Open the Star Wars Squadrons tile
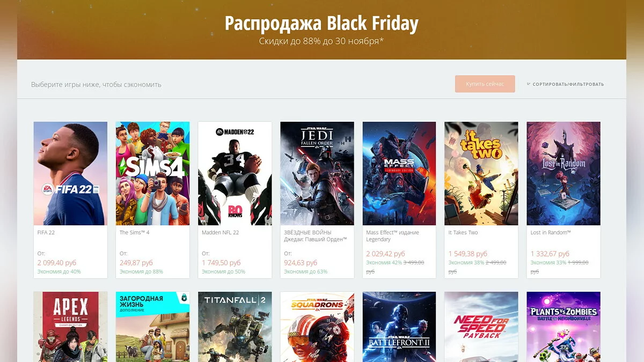Image resolution: width=644 pixels, height=362 pixels. 317,327
